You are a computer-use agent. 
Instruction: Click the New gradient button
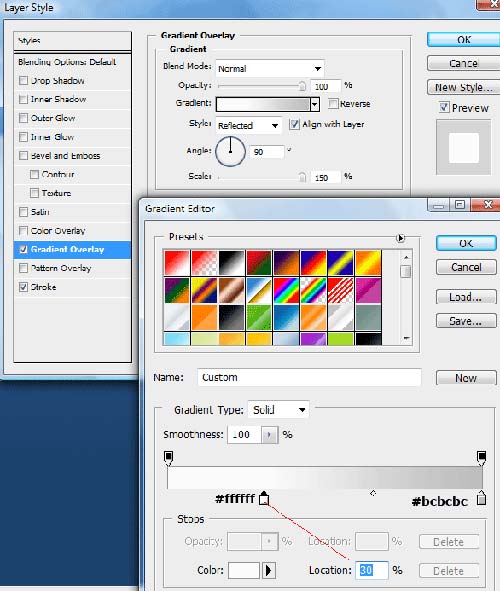point(466,378)
